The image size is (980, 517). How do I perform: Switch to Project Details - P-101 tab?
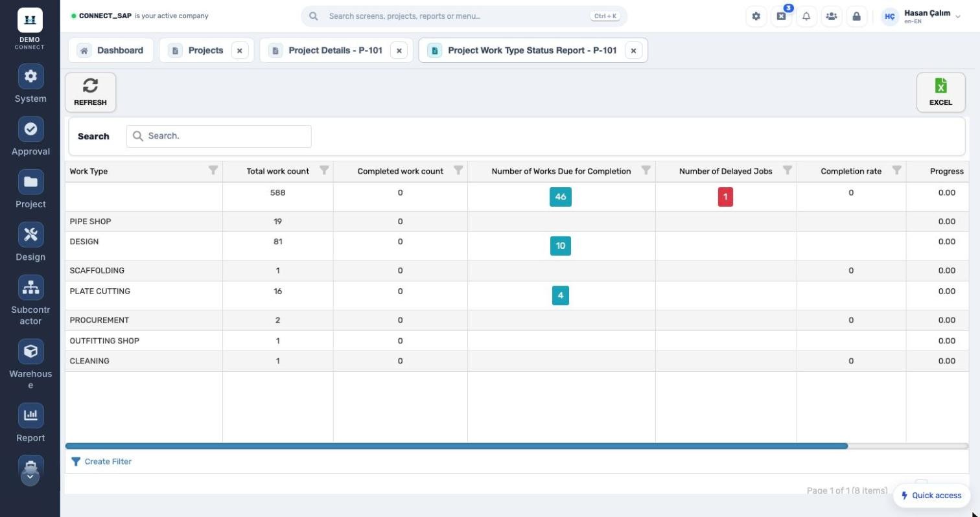tap(335, 51)
